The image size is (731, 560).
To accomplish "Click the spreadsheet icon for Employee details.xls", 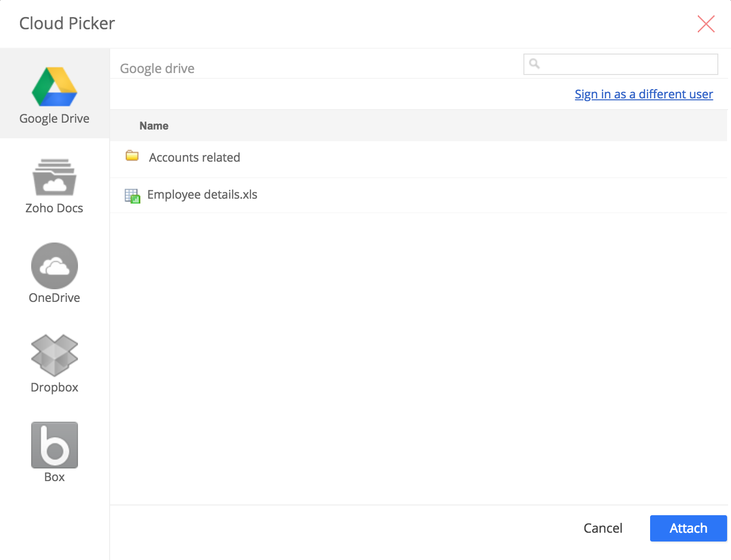I will coord(133,196).
